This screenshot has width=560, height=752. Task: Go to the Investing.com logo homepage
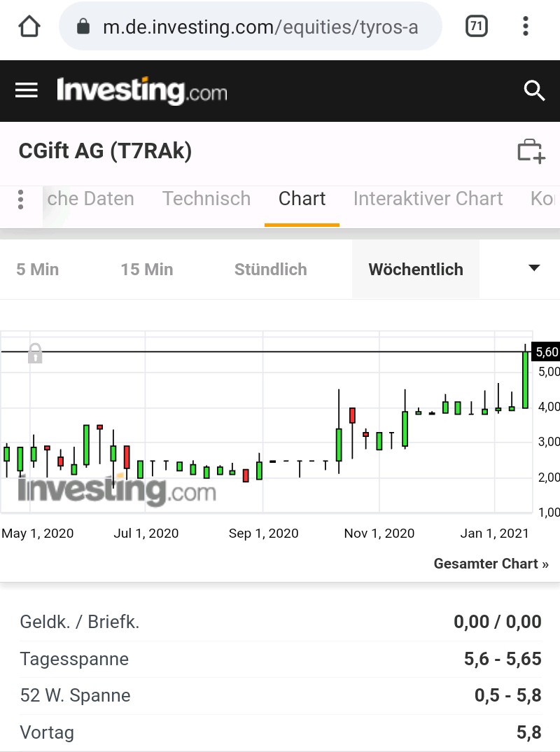point(142,90)
